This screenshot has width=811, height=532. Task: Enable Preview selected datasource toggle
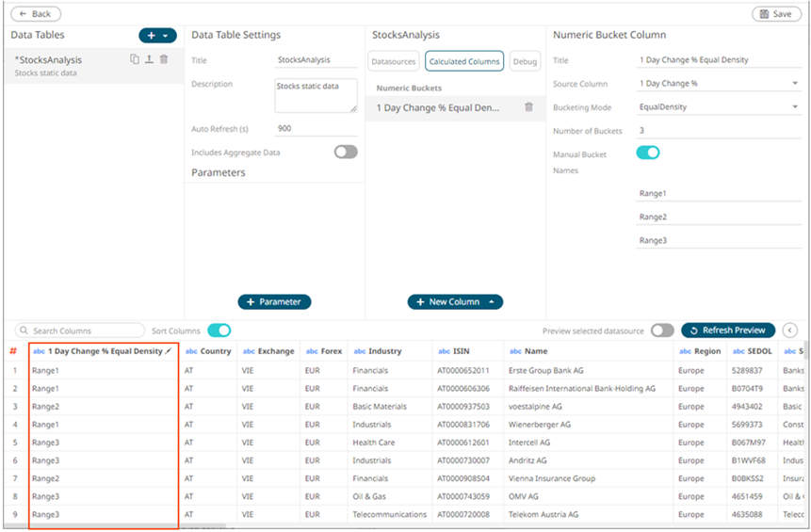(662, 330)
